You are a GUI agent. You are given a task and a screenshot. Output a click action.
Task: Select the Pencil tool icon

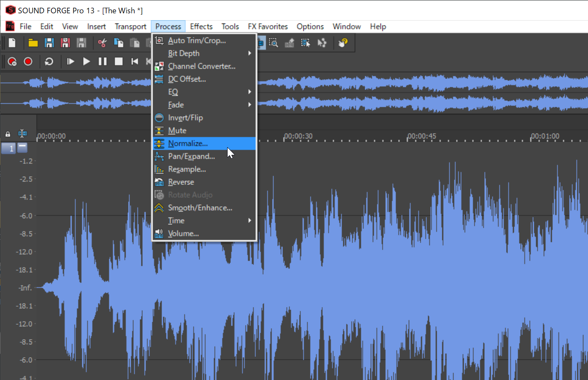tap(289, 43)
